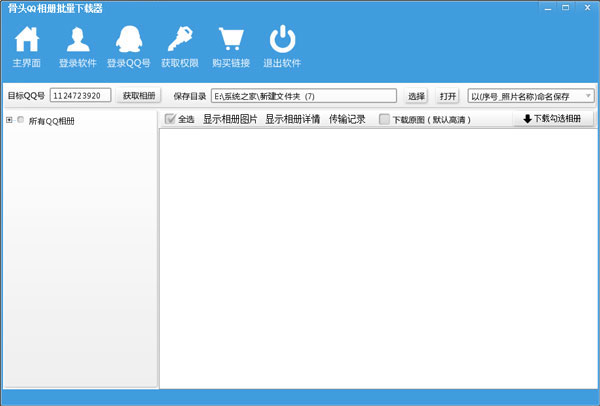Check the 所有QQ相册 checkbox
Screen dimensions: 600x406
21,120
